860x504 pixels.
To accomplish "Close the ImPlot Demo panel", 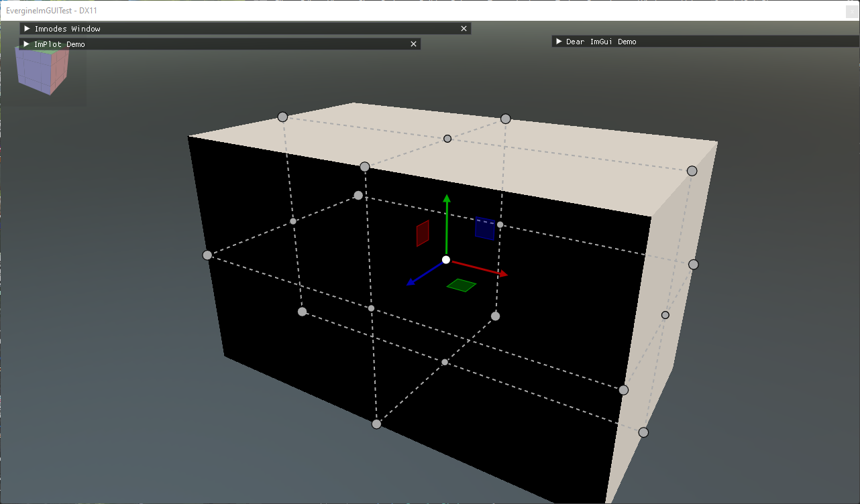I will (x=414, y=44).
